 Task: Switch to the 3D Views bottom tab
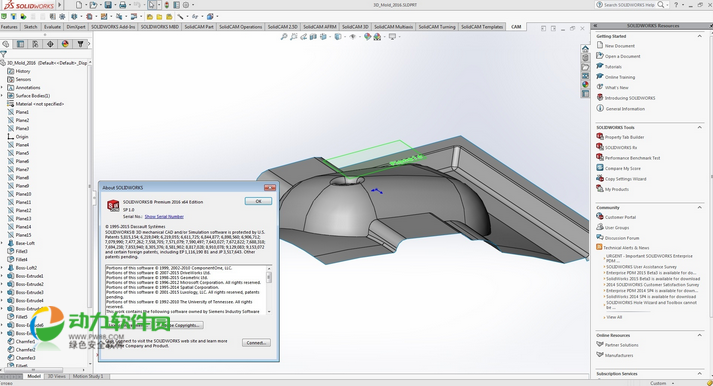[57, 376]
